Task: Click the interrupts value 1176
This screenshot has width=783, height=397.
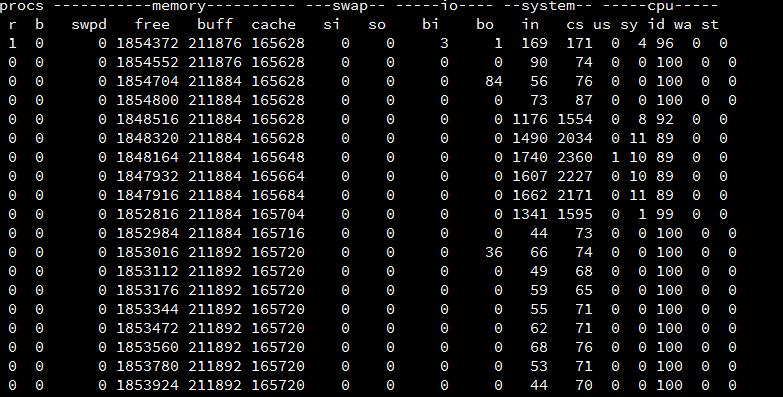Action: [530, 119]
